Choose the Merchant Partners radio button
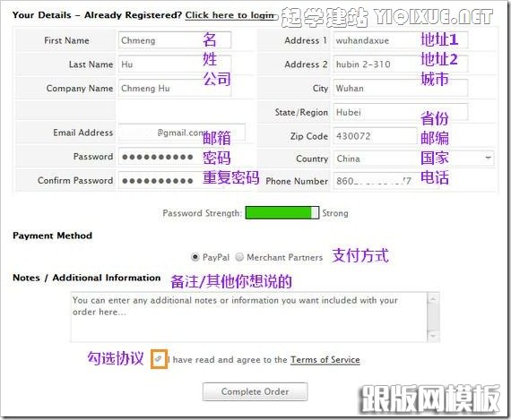Viewport: 511px width, 420px height. click(239, 257)
